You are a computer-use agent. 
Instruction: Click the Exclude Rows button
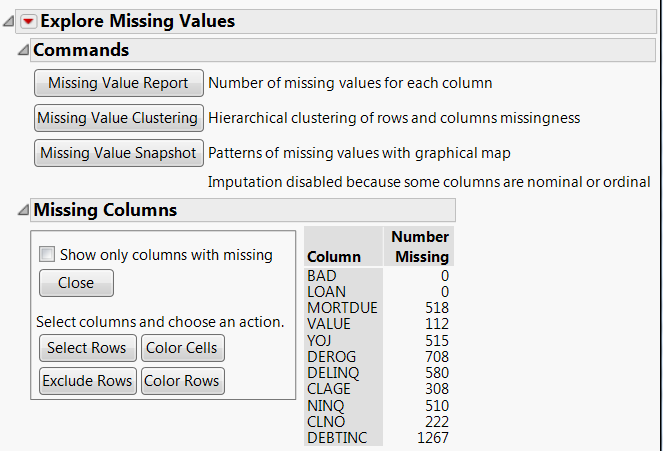point(87,381)
